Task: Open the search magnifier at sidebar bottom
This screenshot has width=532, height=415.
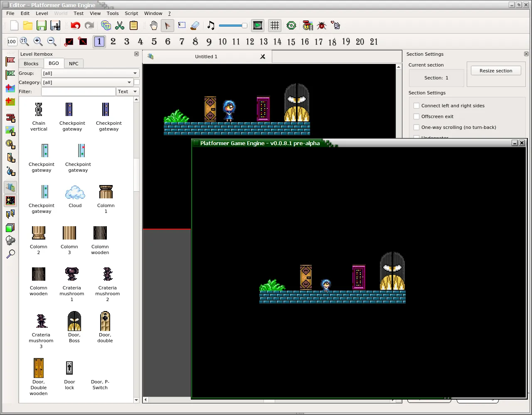Action: 10,254
